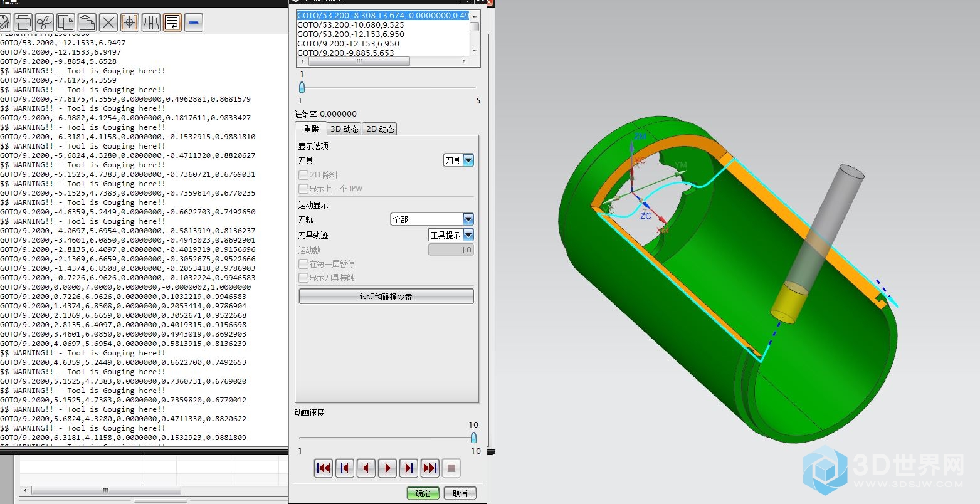Click the copy icon in Information toolbar

(66, 23)
